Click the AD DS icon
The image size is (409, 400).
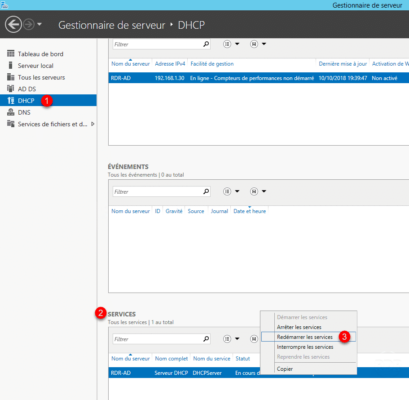[x=11, y=89]
